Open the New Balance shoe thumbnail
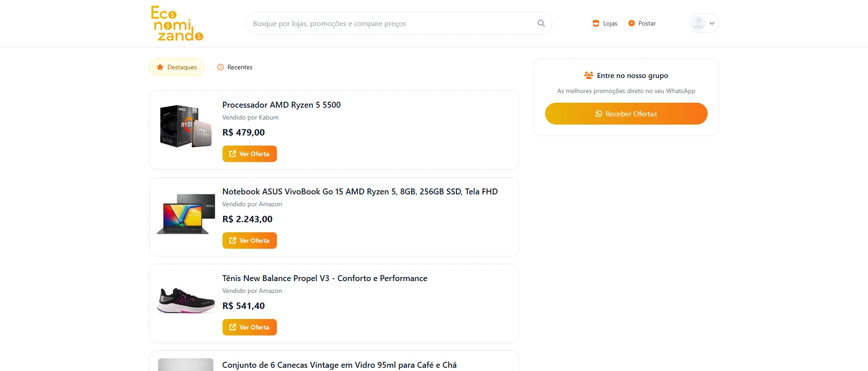 pos(185,300)
